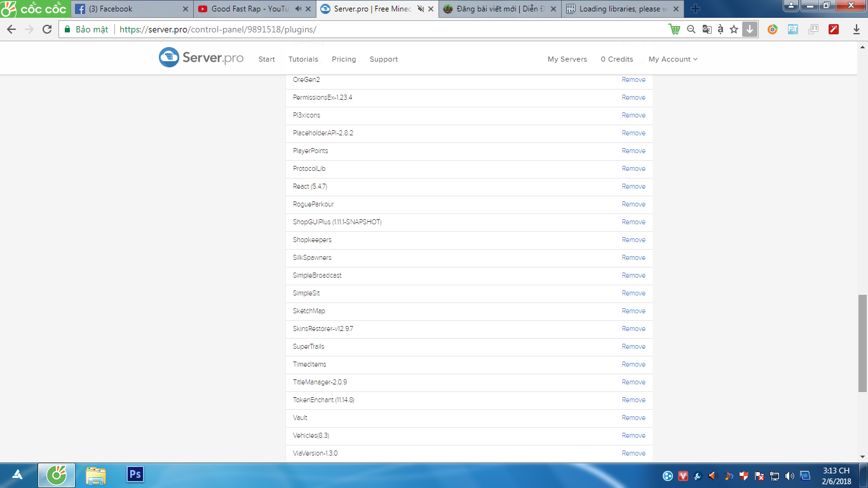This screenshot has width=868, height=488.
Task: Switch to the Facebook tab
Action: (131, 9)
